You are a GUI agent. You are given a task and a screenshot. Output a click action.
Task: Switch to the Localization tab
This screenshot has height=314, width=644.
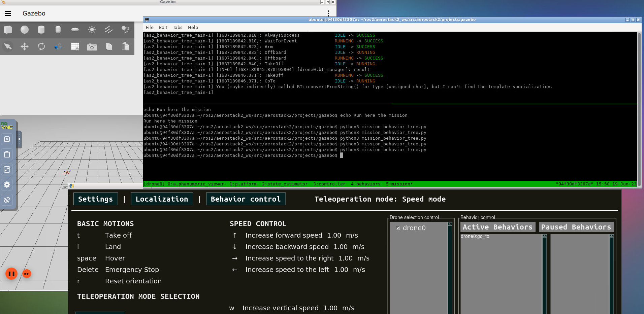pos(162,199)
